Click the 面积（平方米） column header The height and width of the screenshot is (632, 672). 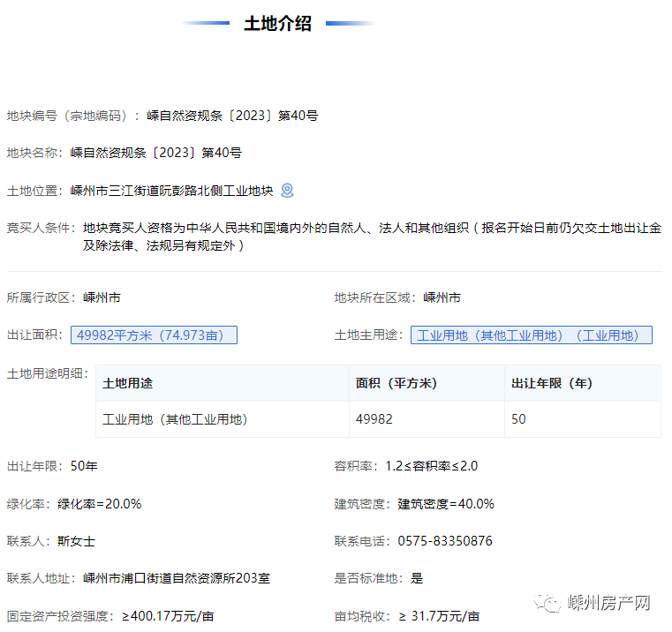tap(396, 383)
